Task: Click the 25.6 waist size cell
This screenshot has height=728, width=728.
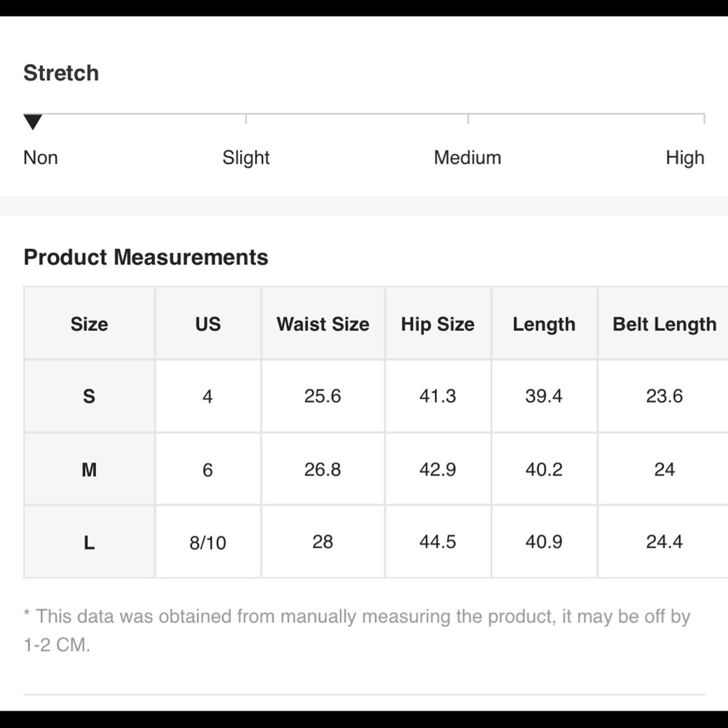Action: pyautogui.click(x=323, y=396)
